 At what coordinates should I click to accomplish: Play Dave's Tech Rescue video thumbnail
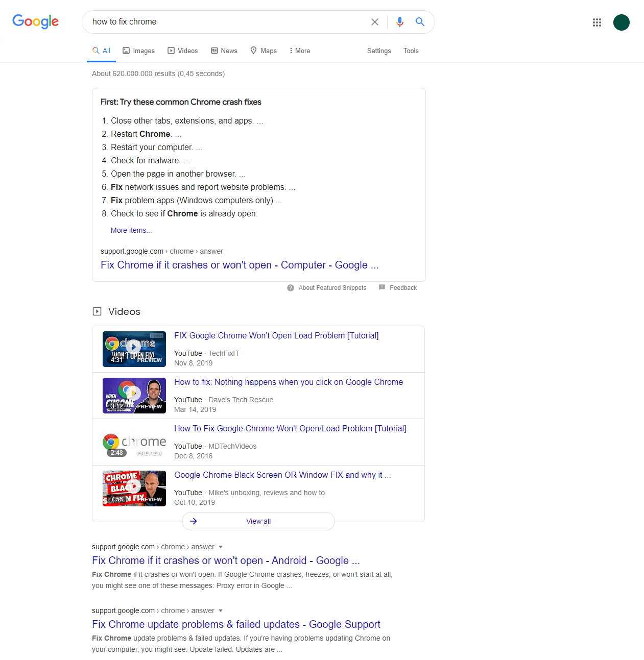[x=134, y=396]
